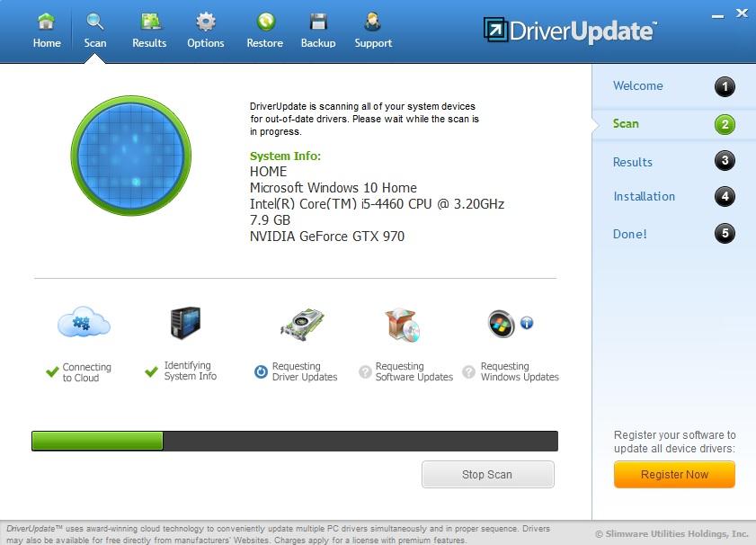Click step number 3 badge
The image size is (756, 545).
coord(725,161)
